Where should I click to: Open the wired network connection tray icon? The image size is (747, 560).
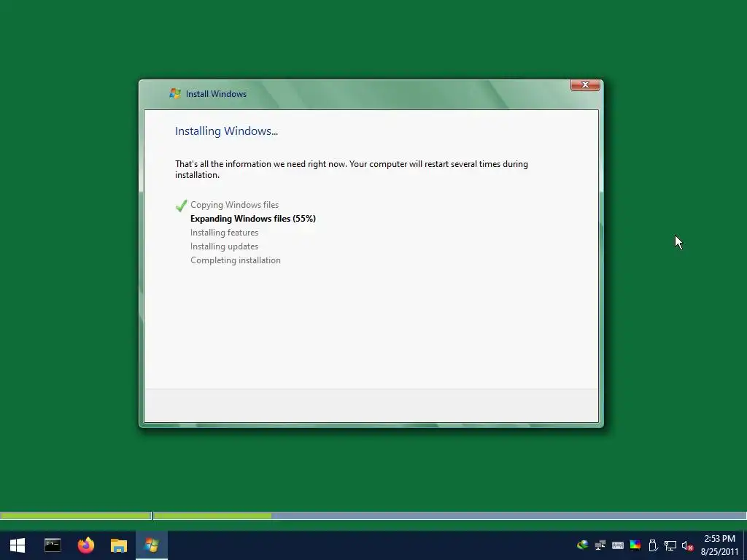[x=670, y=545]
